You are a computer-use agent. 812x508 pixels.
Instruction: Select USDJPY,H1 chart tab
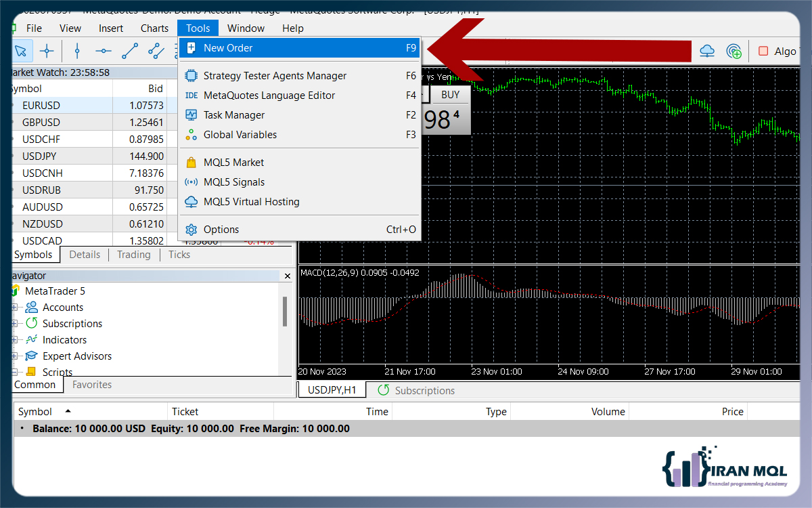coord(332,391)
